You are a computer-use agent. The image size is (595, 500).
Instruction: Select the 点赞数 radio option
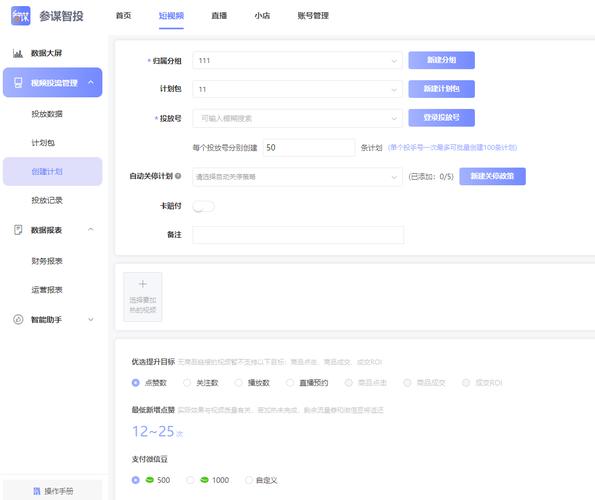tap(135, 383)
